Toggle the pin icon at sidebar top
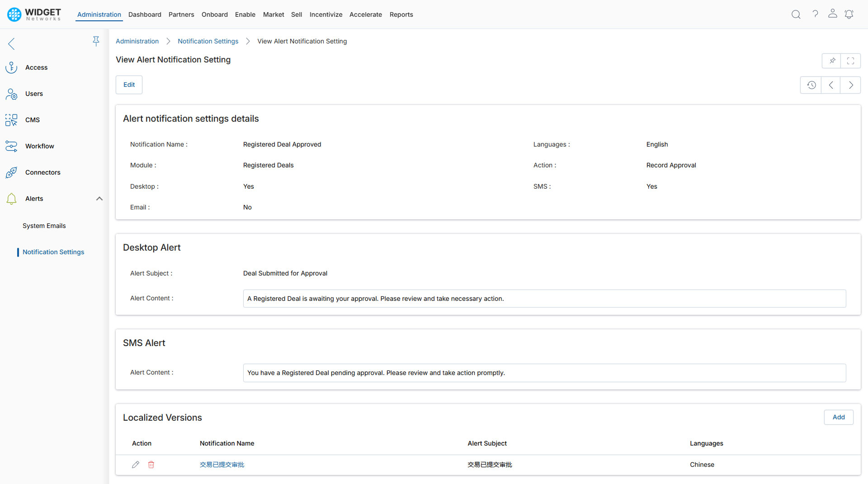868x484 pixels. (96, 41)
